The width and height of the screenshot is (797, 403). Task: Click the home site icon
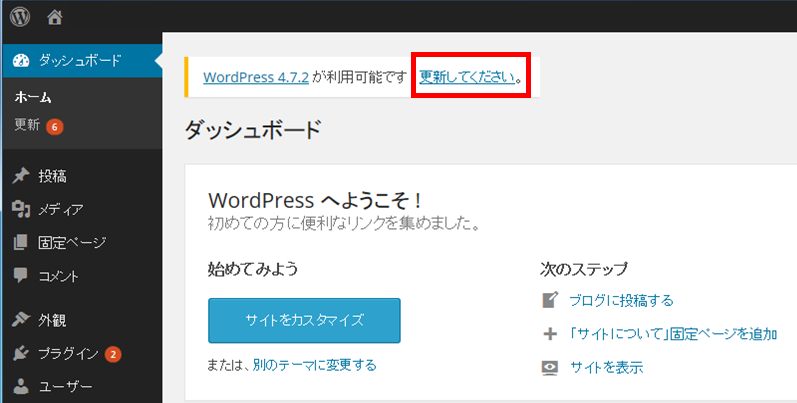(54, 18)
